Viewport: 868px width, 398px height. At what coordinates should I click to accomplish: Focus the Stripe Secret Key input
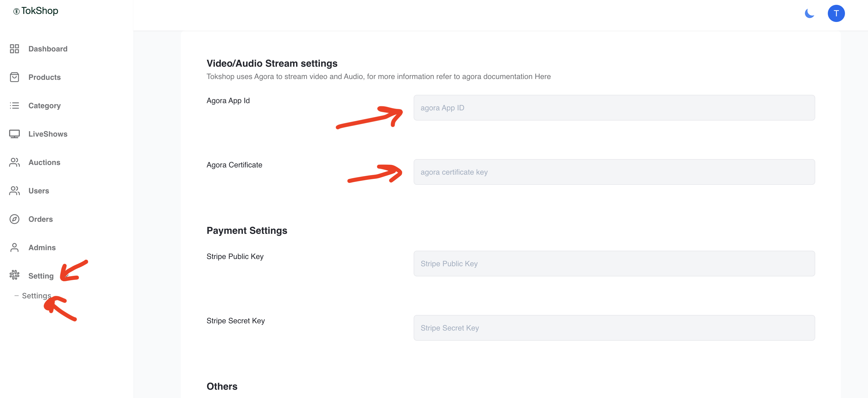613,328
